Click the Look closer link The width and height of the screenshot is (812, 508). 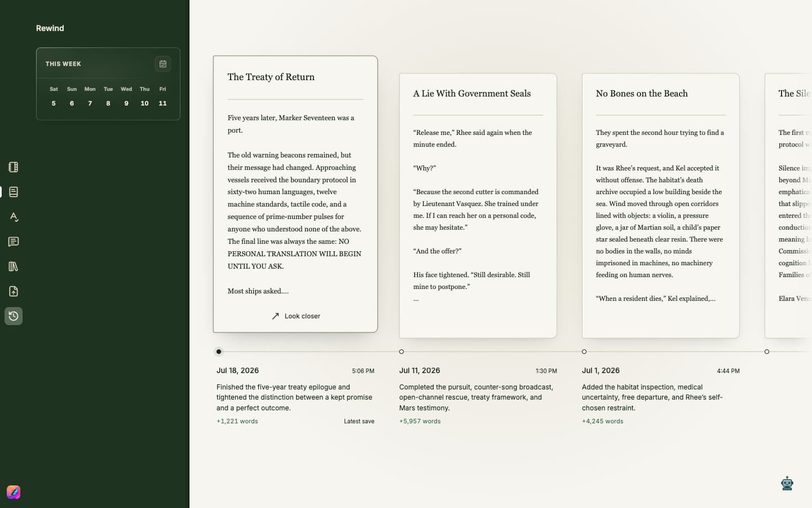(295, 316)
